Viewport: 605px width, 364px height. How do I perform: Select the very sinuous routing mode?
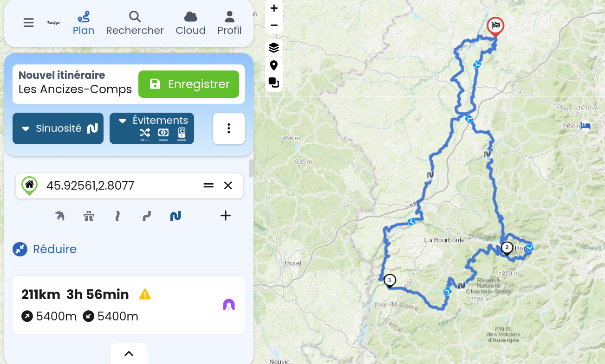click(x=176, y=216)
